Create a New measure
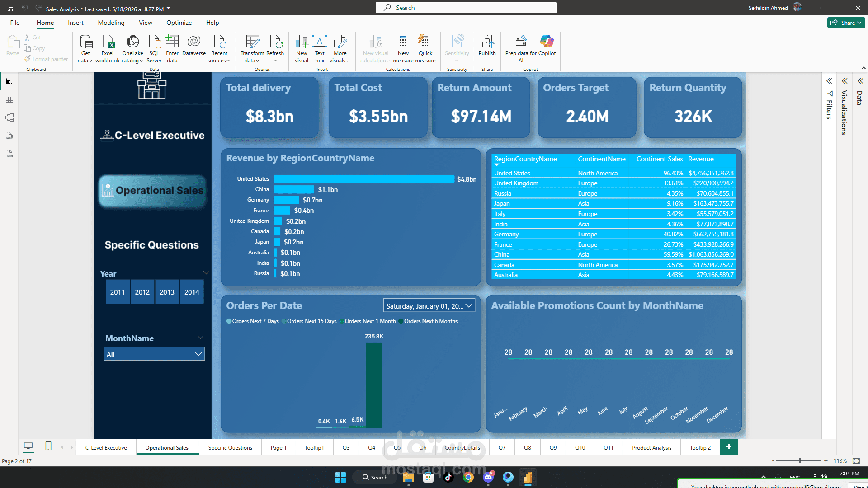 point(403,49)
